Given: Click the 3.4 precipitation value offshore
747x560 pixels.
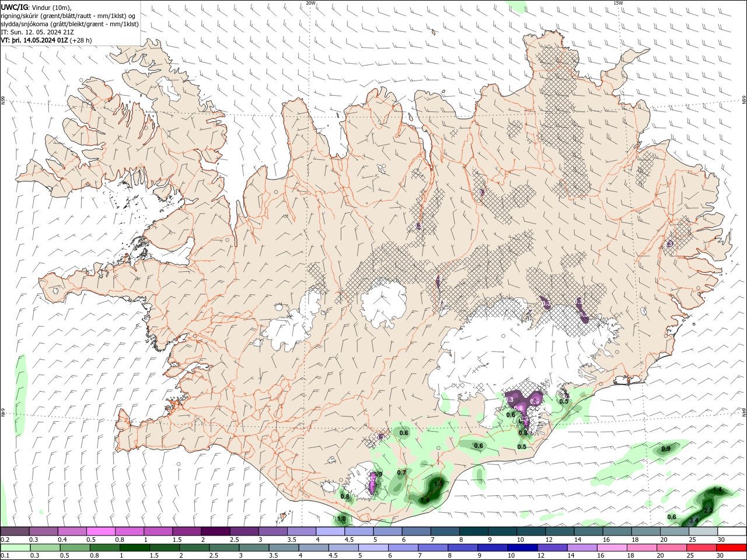Looking at the screenshot, I should [x=694, y=520].
